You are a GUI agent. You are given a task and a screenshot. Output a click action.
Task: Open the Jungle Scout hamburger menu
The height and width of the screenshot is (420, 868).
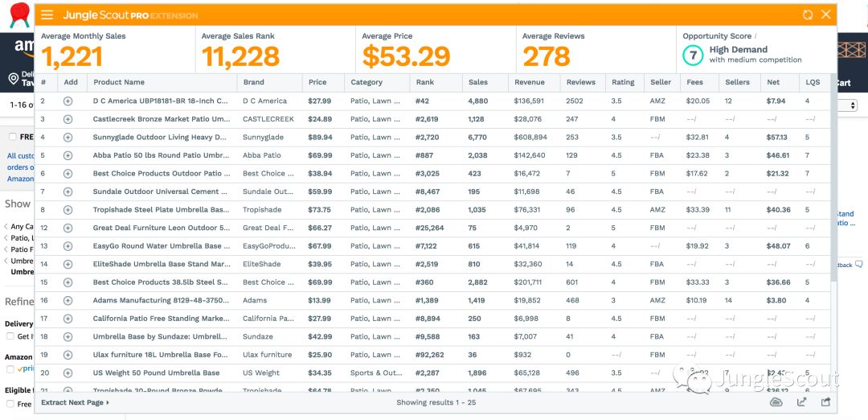coord(47,15)
